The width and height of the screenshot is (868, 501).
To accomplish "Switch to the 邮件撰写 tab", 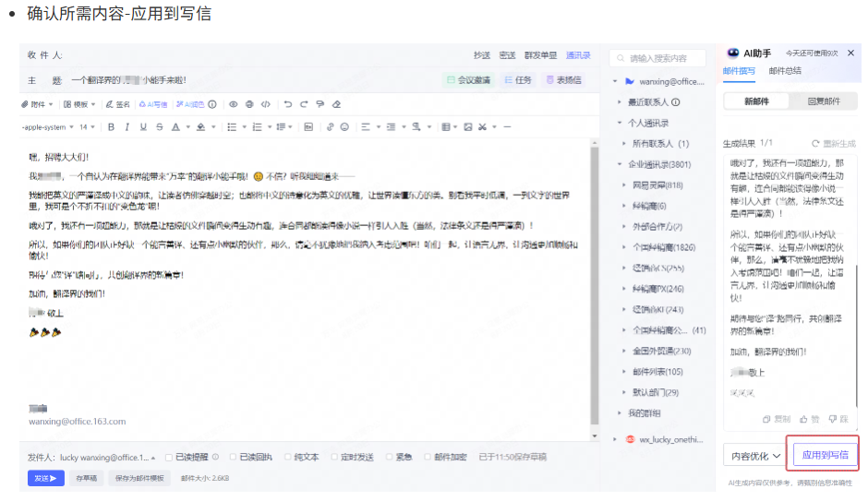I will pyautogui.click(x=739, y=71).
